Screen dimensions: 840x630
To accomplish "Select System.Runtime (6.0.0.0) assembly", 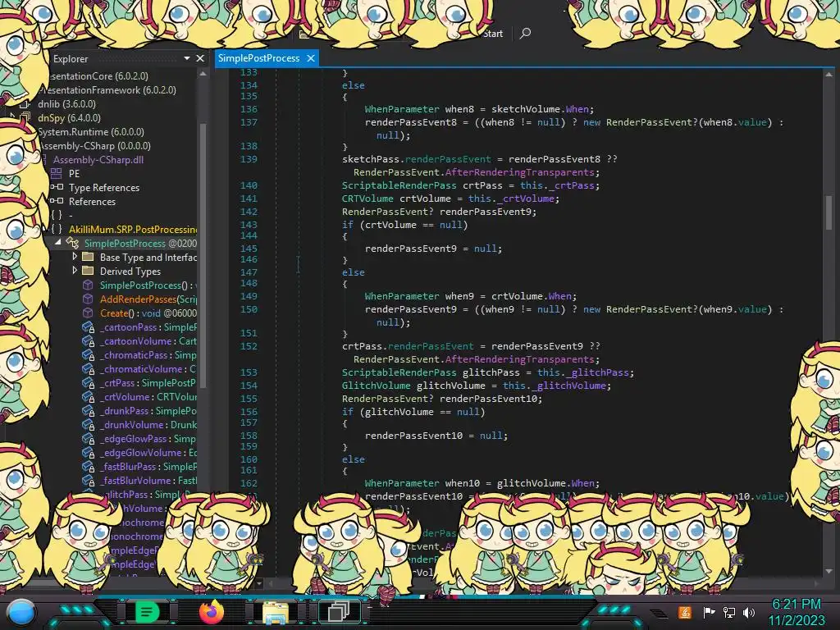I will [x=91, y=132].
